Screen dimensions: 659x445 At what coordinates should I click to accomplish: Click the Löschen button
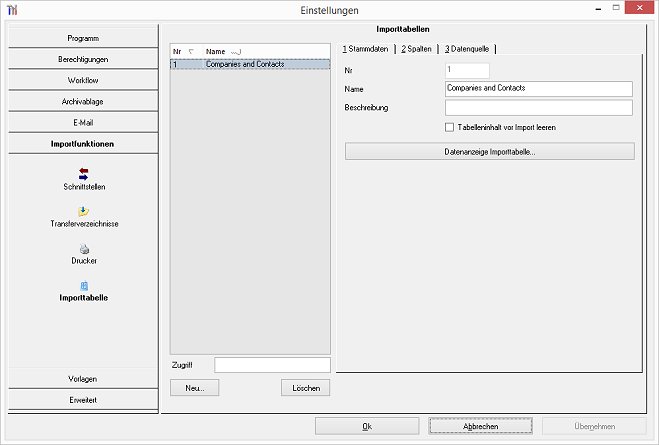tap(305, 388)
